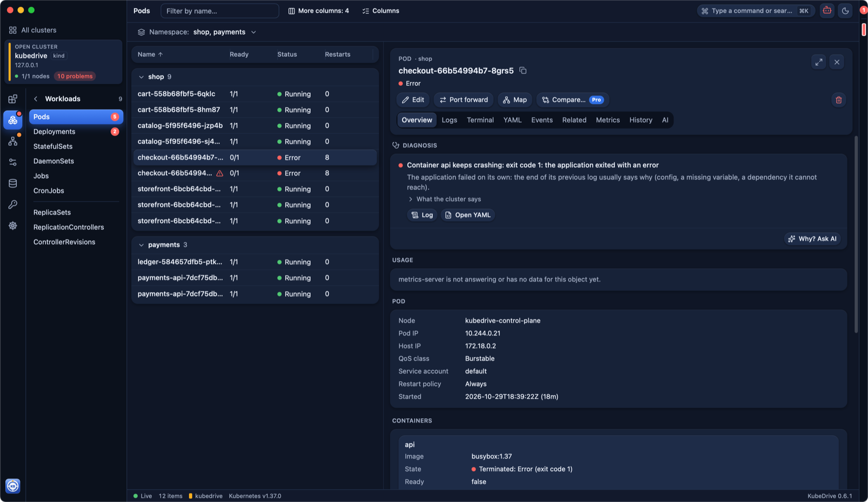This screenshot has height=502, width=868.
Task: Expand the pod detail panel to full size
Action: 819,62
